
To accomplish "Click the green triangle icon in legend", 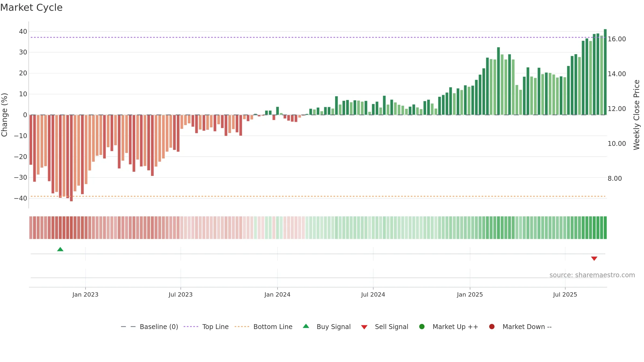I will (306, 326).
